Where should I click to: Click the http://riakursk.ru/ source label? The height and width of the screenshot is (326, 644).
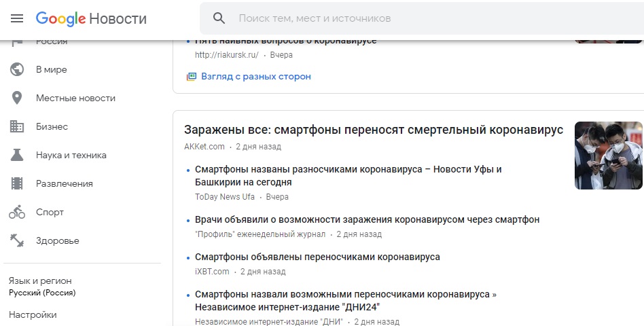[x=227, y=54]
